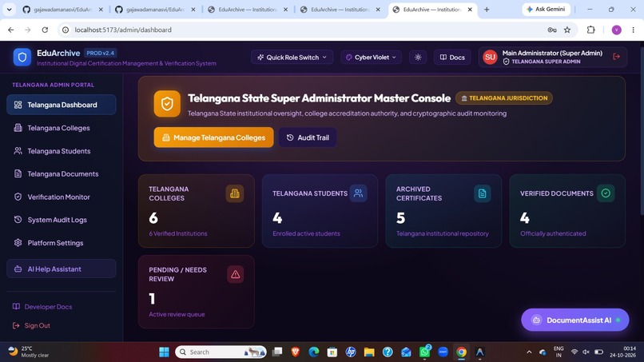Click the '6 Verified Institutions' text
The image size is (644, 362).
pyautogui.click(x=178, y=233)
